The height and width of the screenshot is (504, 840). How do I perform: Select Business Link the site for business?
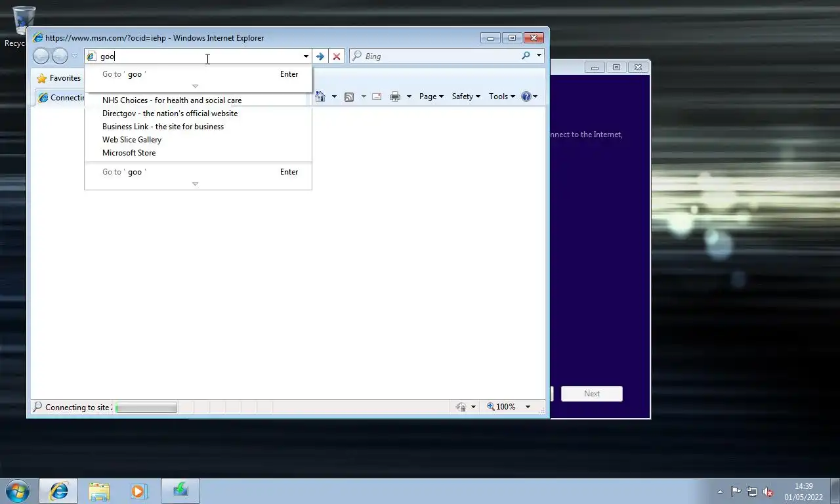pos(198,127)
